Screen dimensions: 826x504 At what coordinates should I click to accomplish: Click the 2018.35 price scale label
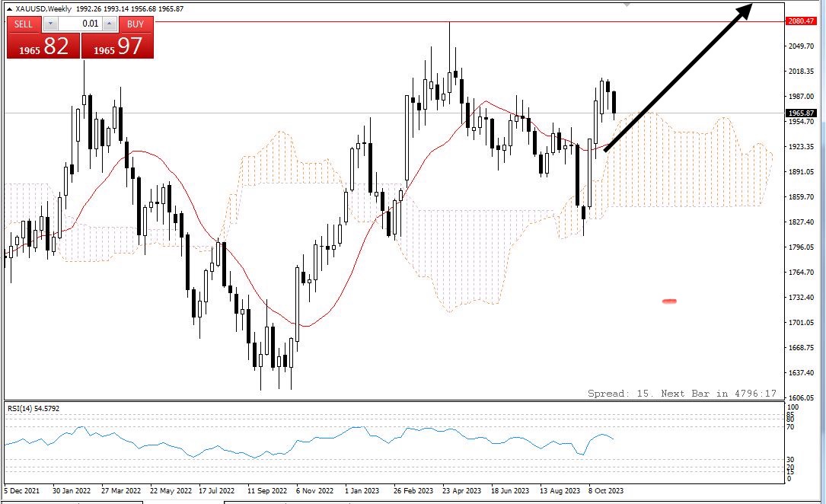point(801,71)
